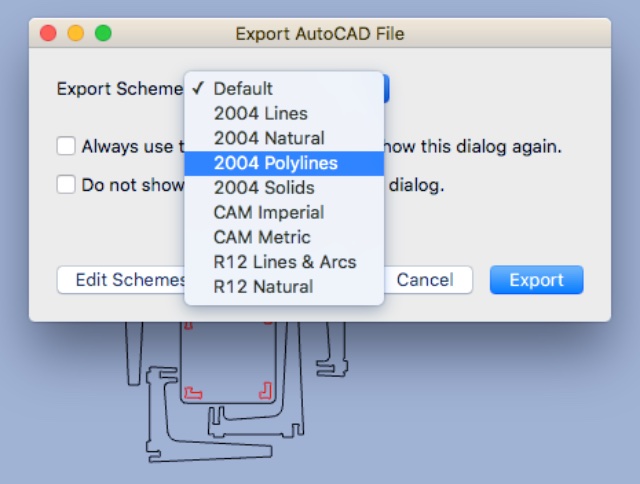Zoom the dialog with the green button
Image resolution: width=640 pixels, height=484 pixels.
(x=103, y=33)
